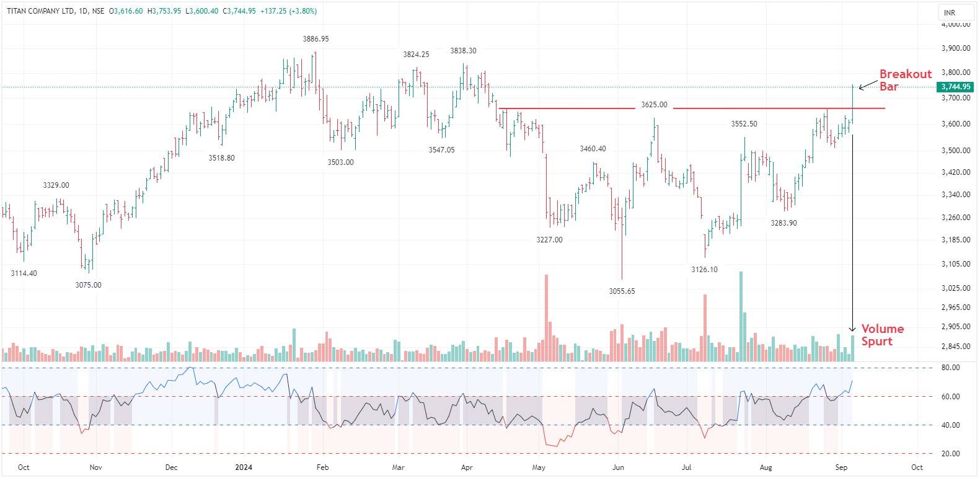Screen dimensions: 980x478
Task: Click the 20.00 level on the RSI scale
Action: tap(951, 454)
